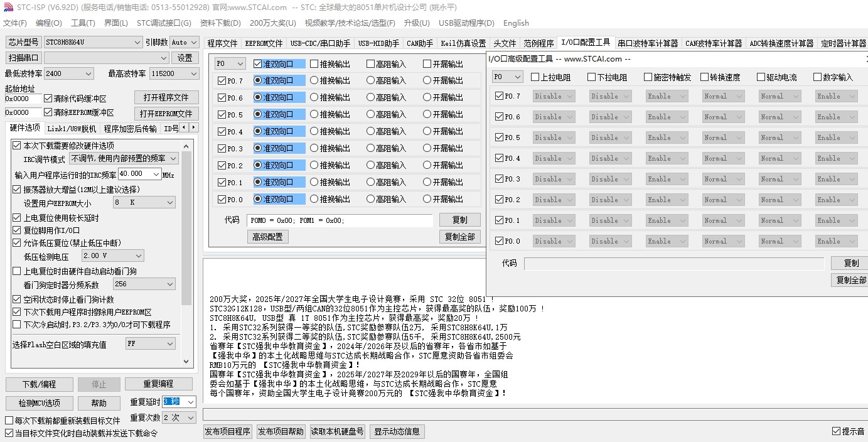Image resolution: width=868 pixels, height=442 pixels.
Task: Select 高阻输入 for P0.5
Action: 387,114
